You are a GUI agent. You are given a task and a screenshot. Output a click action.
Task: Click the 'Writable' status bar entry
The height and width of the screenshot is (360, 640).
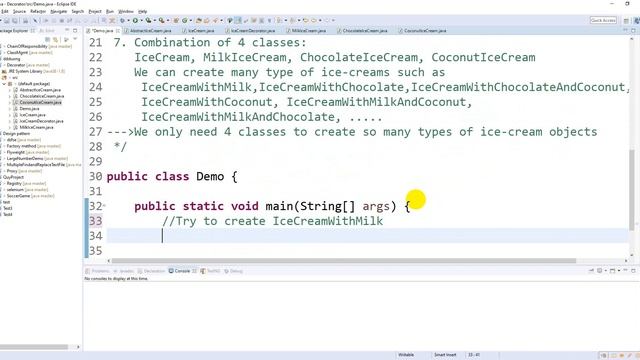click(406, 355)
